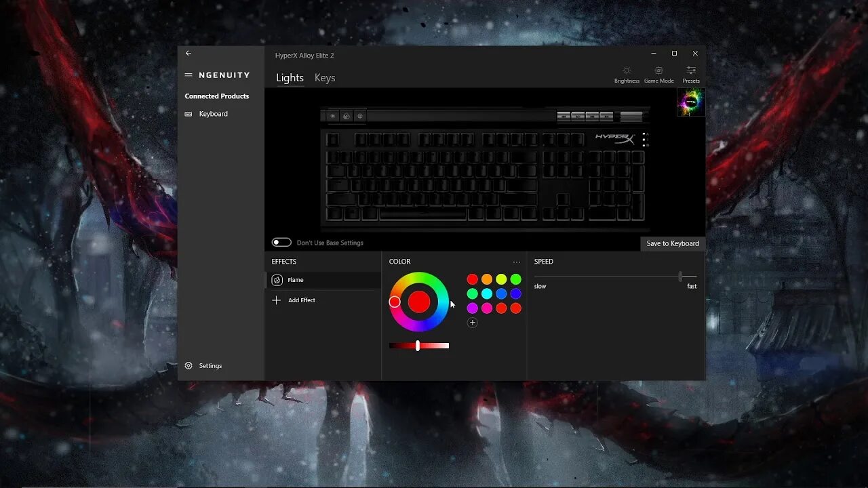Click the rainbow preset thumbnail
868x488 pixels.
[x=691, y=102]
